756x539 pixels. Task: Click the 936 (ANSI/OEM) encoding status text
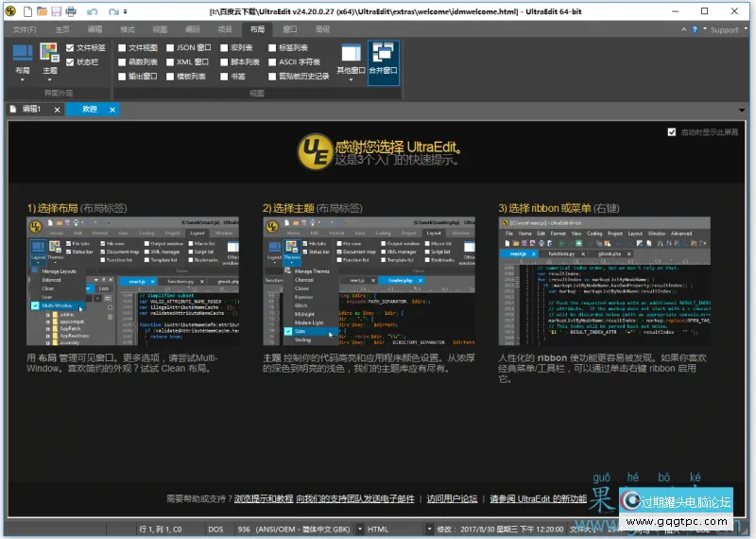(x=294, y=530)
